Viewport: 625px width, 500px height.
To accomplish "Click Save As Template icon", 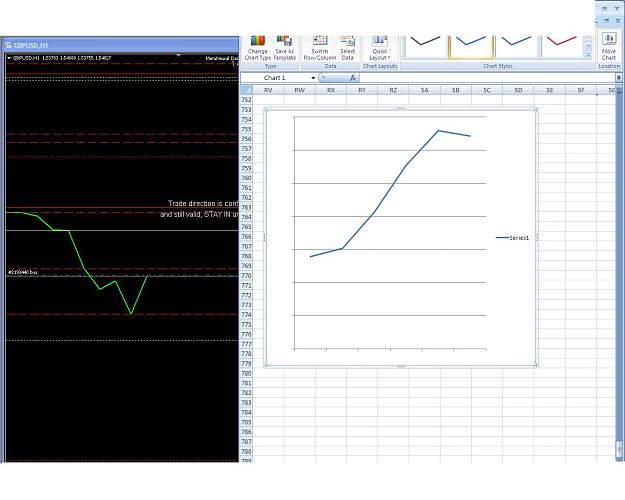I will pos(284,48).
